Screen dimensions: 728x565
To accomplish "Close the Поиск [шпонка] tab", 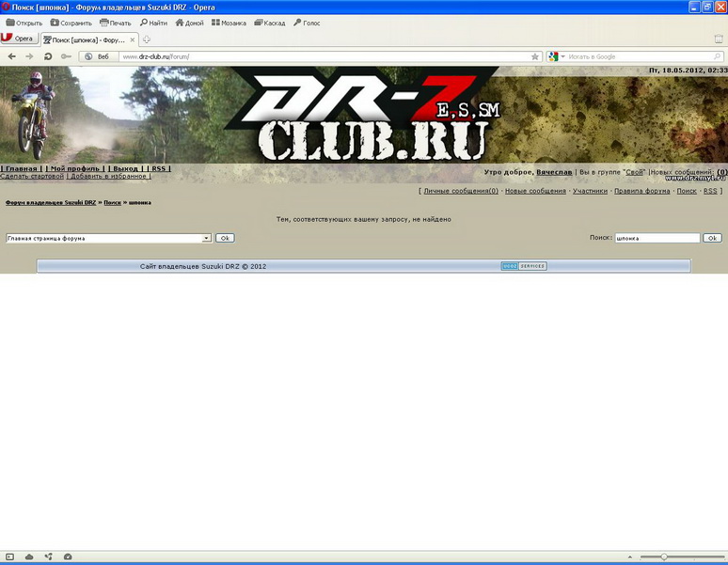I will (133, 40).
